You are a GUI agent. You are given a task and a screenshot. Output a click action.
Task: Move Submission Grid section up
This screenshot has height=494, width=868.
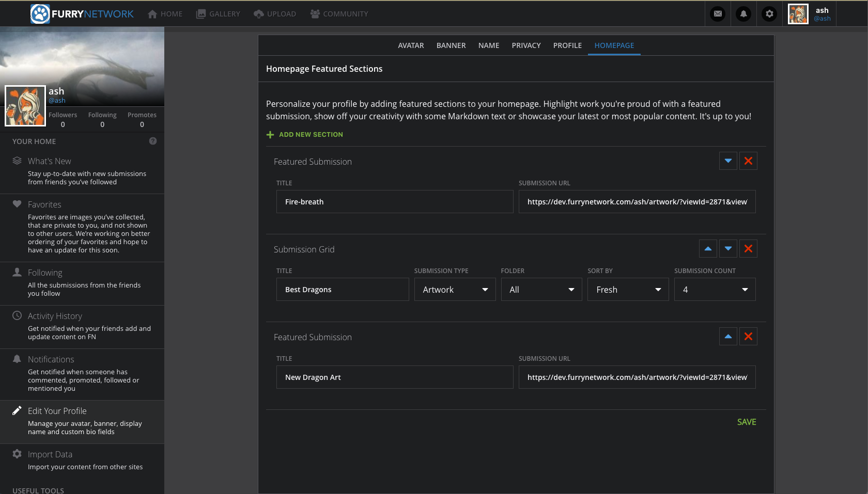(708, 249)
